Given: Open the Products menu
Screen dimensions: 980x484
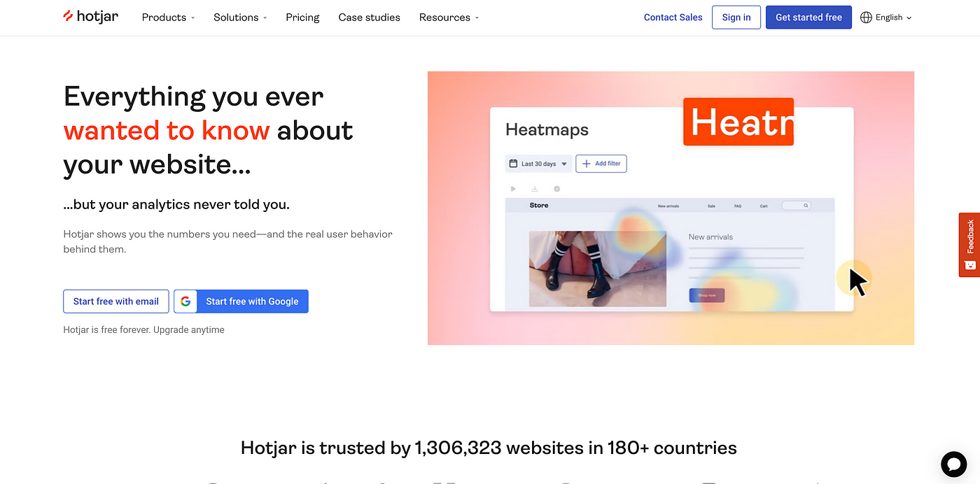Looking at the screenshot, I should [x=168, y=17].
